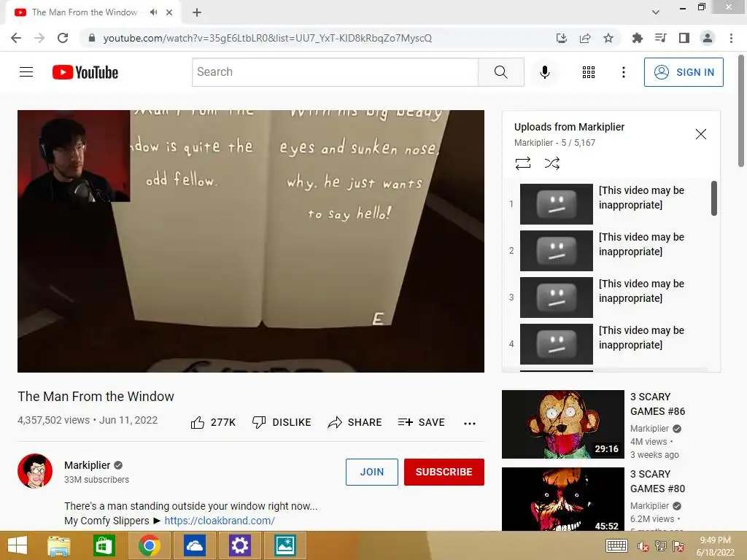Open more actions ellipsis under video
This screenshot has height=560, width=747.
[x=470, y=424]
